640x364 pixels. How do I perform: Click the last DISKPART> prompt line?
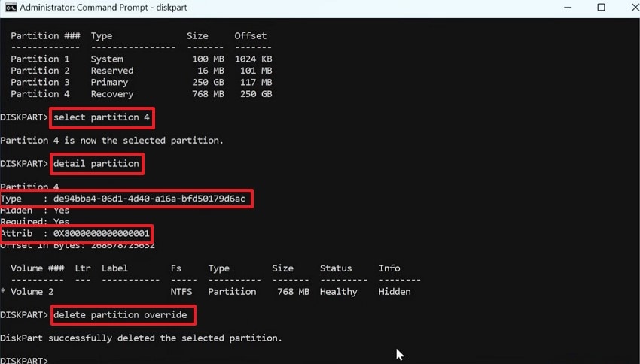pyautogui.click(x=24, y=360)
